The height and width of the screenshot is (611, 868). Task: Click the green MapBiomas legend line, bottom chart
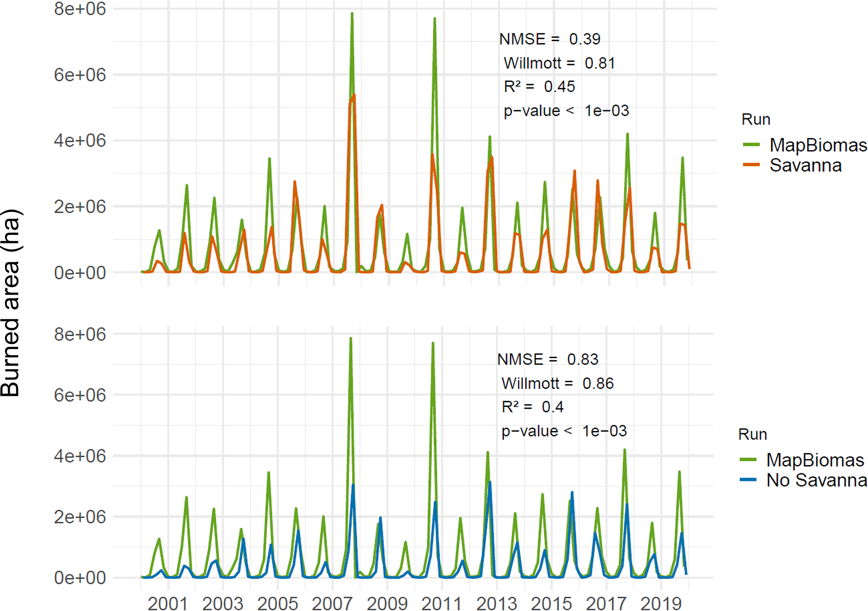(x=748, y=460)
